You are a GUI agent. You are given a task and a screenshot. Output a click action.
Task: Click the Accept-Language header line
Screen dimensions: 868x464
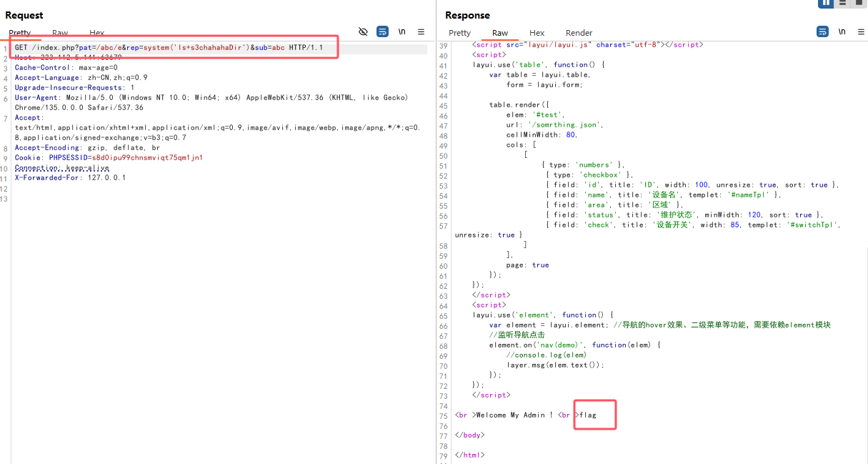(x=81, y=78)
